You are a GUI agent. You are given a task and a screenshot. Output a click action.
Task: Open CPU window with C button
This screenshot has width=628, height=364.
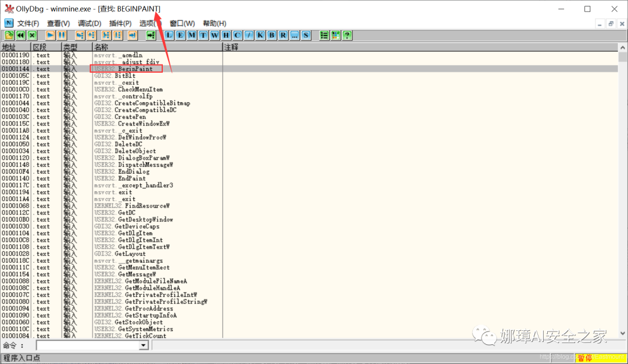click(x=237, y=35)
